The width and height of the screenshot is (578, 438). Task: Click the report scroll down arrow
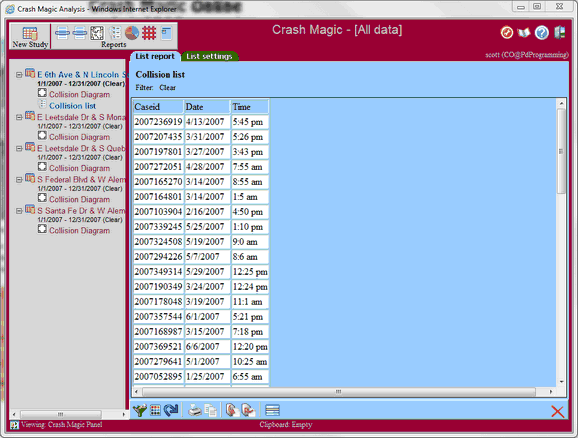561,382
